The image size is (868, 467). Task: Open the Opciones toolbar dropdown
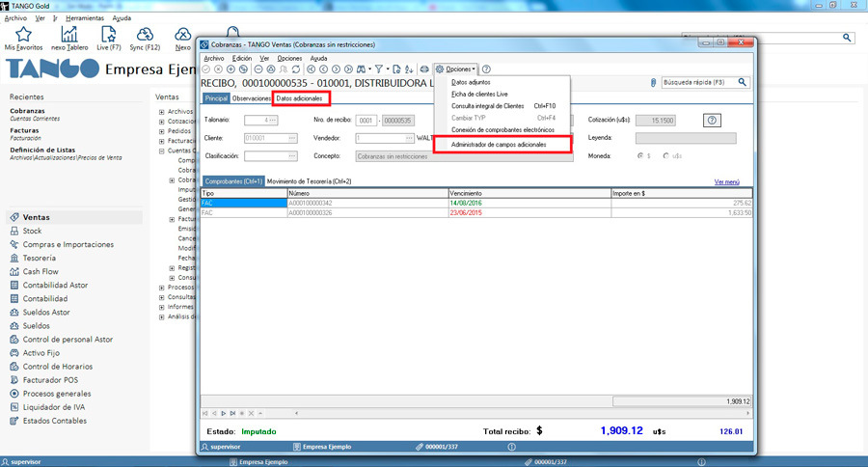coord(455,69)
